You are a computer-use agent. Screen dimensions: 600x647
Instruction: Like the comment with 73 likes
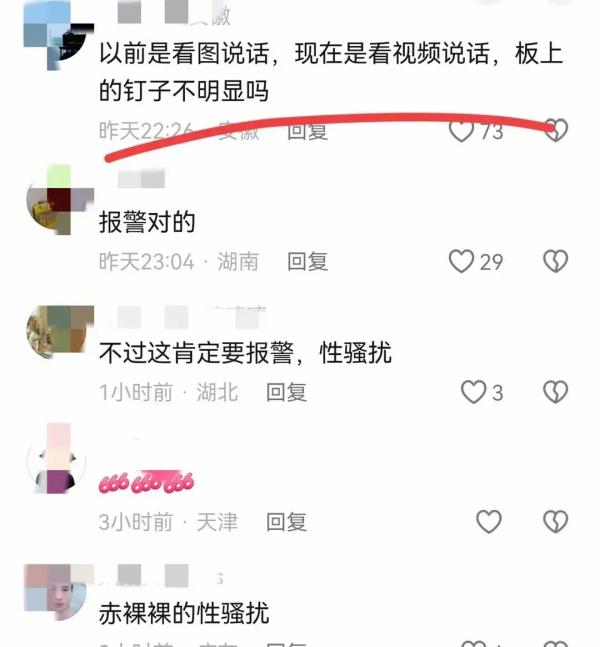tap(461, 131)
